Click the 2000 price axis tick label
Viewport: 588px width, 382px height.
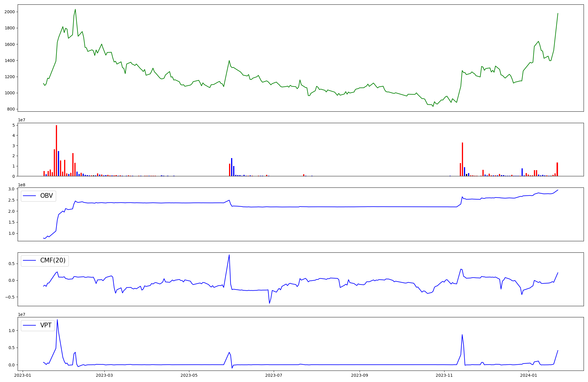tap(10, 12)
